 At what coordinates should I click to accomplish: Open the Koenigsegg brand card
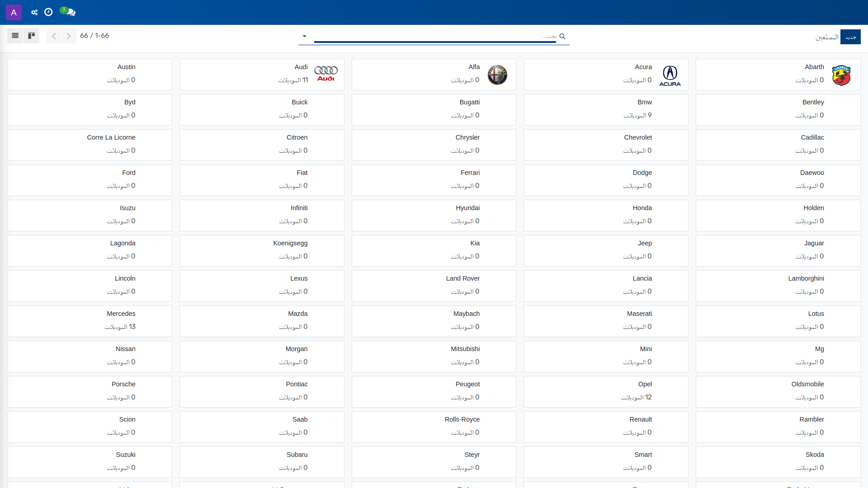(262, 251)
